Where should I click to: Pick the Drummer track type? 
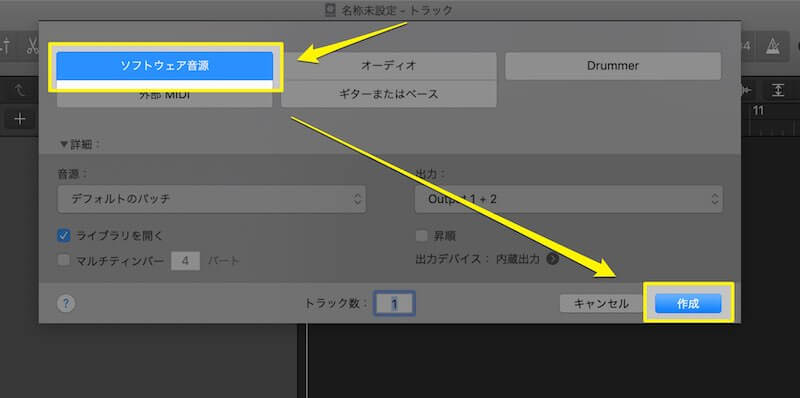pyautogui.click(x=613, y=66)
